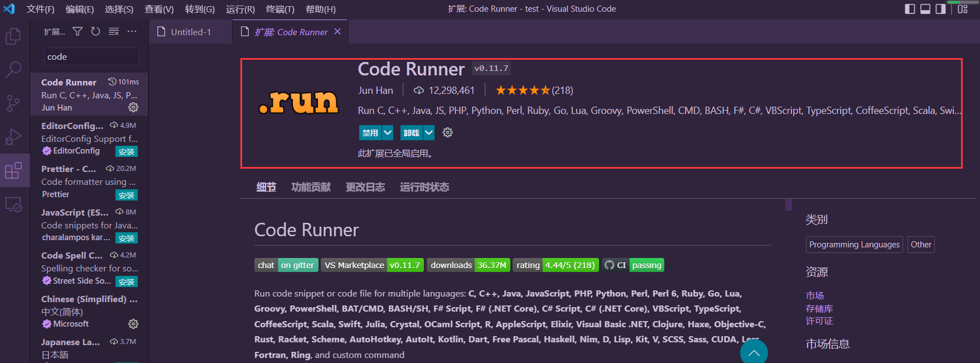Screen dimensions: 980x363
Task: Select Japanese Language Pack in list
Action: 89,348
